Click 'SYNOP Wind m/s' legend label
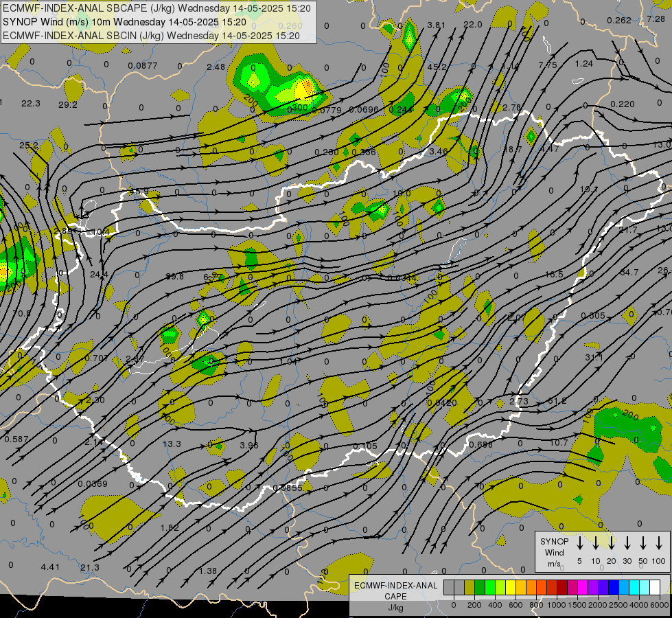The image size is (672, 618). click(554, 552)
